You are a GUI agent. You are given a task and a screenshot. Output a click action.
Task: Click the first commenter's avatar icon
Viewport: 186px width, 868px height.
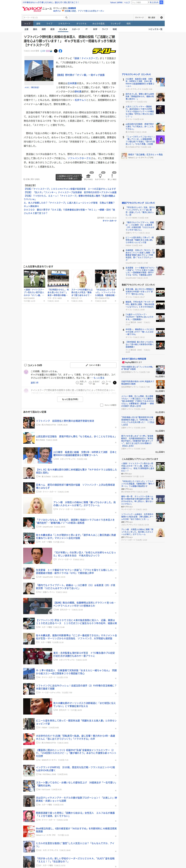tap(26, 372)
